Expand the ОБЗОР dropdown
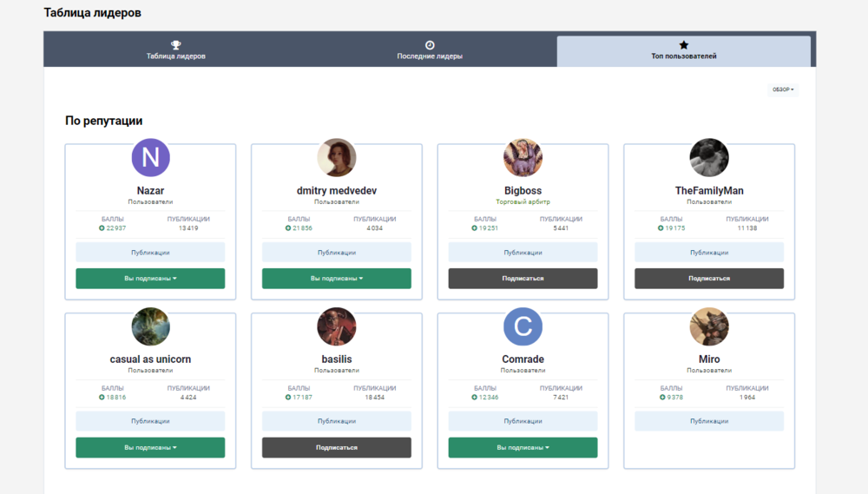The height and width of the screenshot is (494, 868). click(783, 89)
